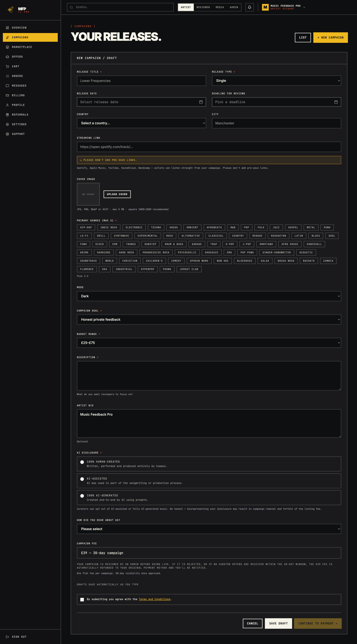This screenshot has height=644, width=357.
Task: Click the Billing card icon
Action: point(8,96)
